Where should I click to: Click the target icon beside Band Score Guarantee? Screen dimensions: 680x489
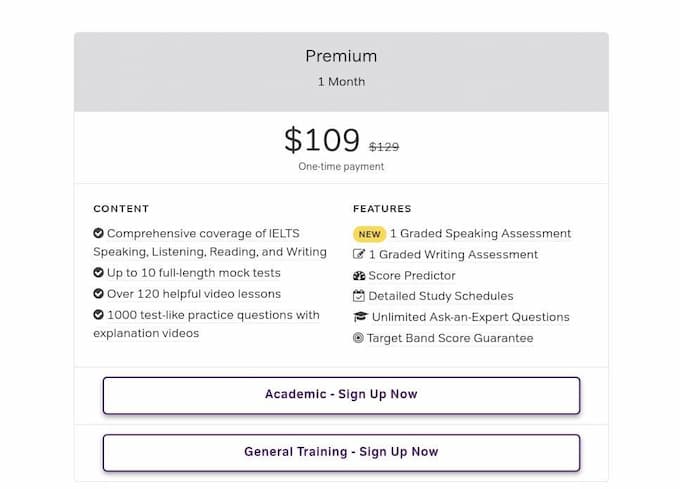(358, 338)
